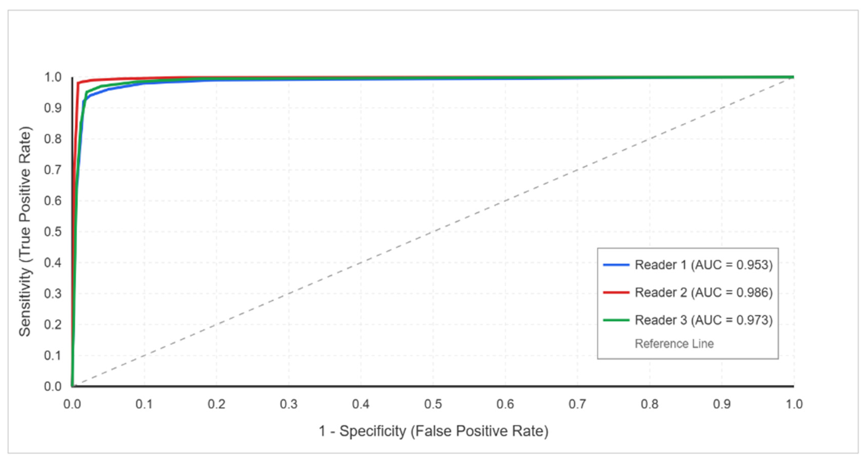Click the Reference Line legend label

(x=674, y=344)
